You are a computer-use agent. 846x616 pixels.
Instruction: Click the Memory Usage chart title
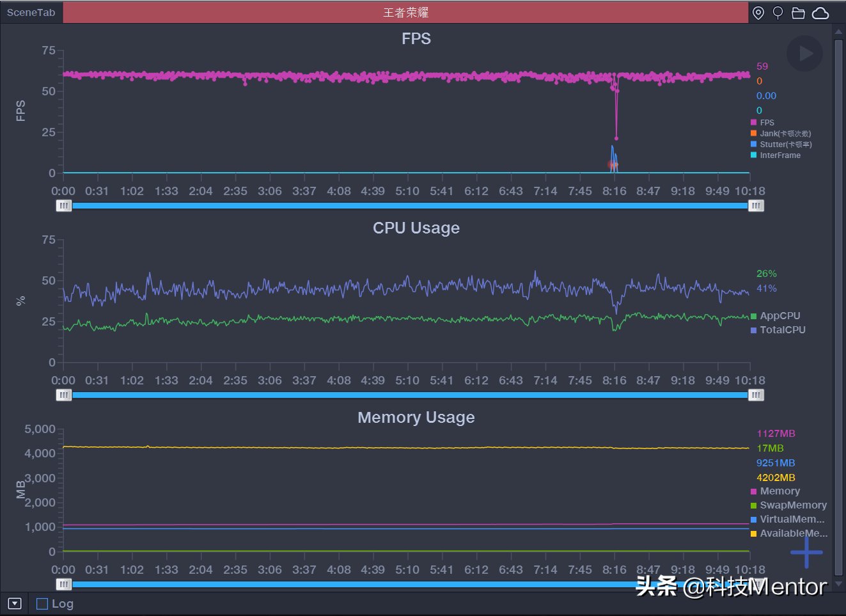416,417
